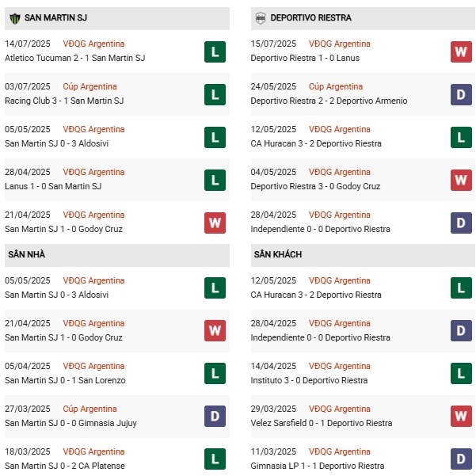The height and width of the screenshot is (476, 476).
Task: Select the SÂN NHÀ section header
Action: 25,254
